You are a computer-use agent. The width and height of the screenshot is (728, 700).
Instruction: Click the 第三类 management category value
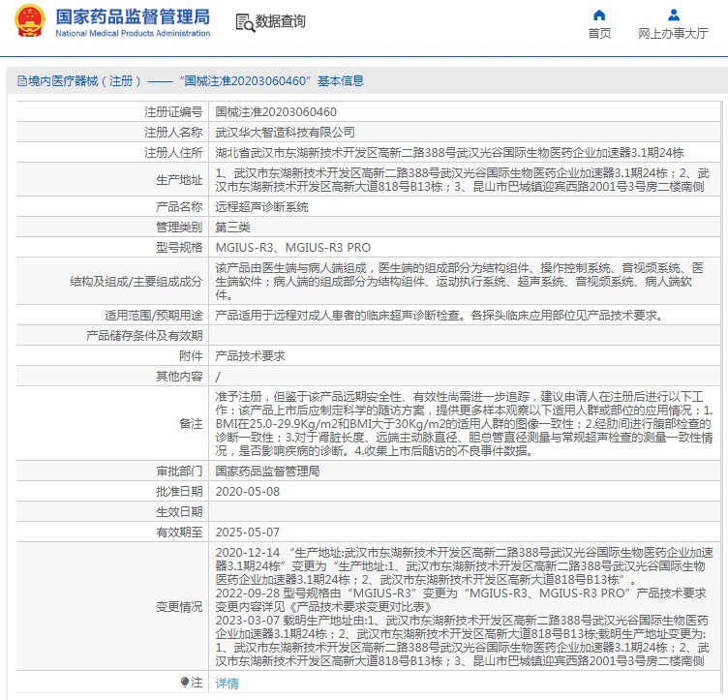pos(233,228)
